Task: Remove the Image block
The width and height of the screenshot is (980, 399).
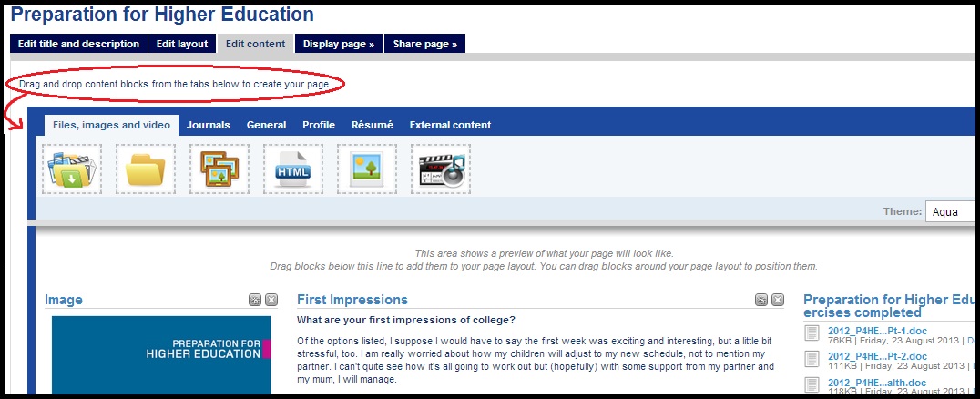Action: (x=271, y=301)
